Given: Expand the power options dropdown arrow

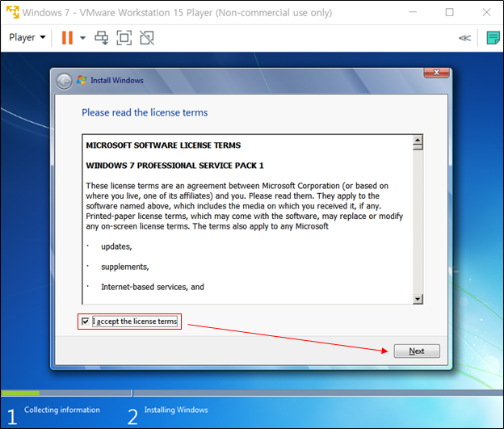Looking at the screenshot, I should [82, 38].
